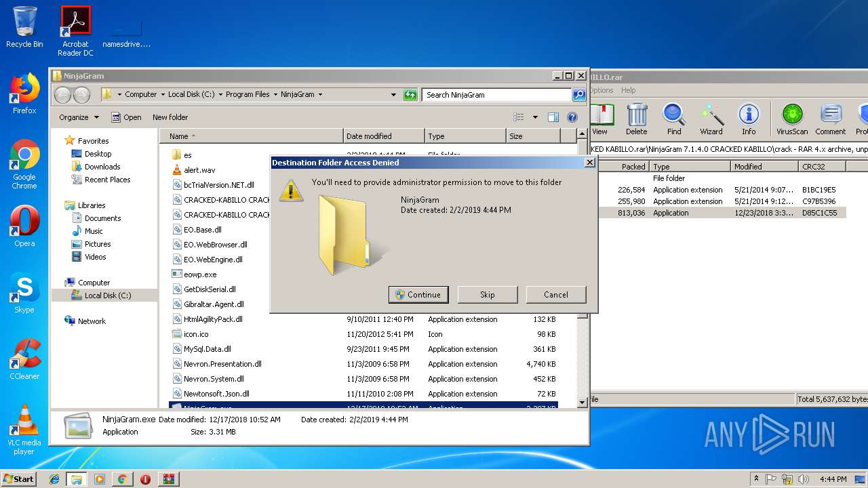This screenshot has height=488, width=868.
Task: Sort by the Type column header in Explorer
Action: (465, 136)
